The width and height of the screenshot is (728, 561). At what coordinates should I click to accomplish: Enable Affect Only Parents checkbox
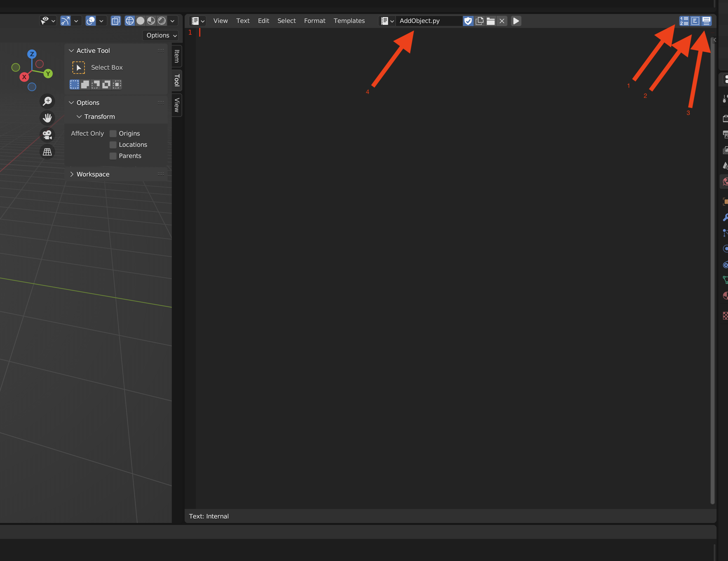113,156
